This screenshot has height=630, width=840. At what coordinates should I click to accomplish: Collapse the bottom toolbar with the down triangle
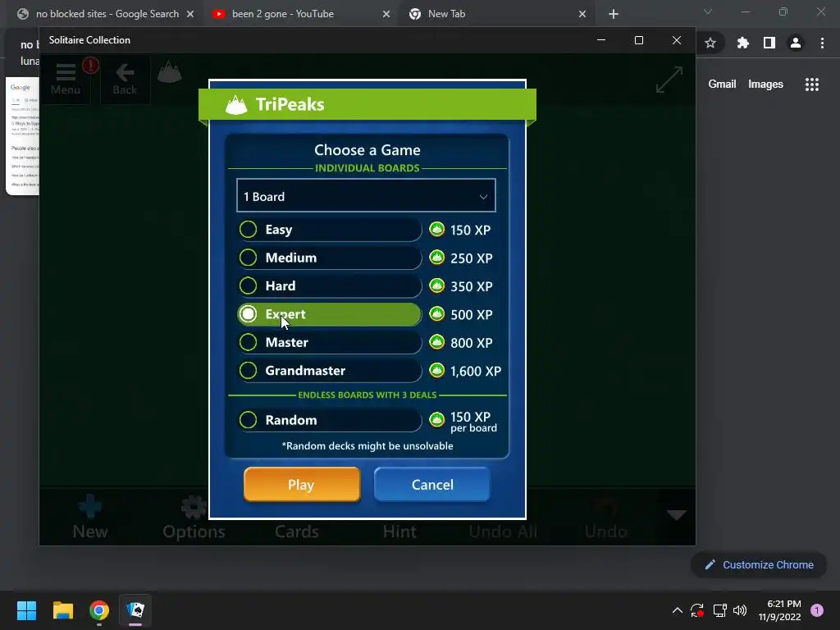click(676, 515)
